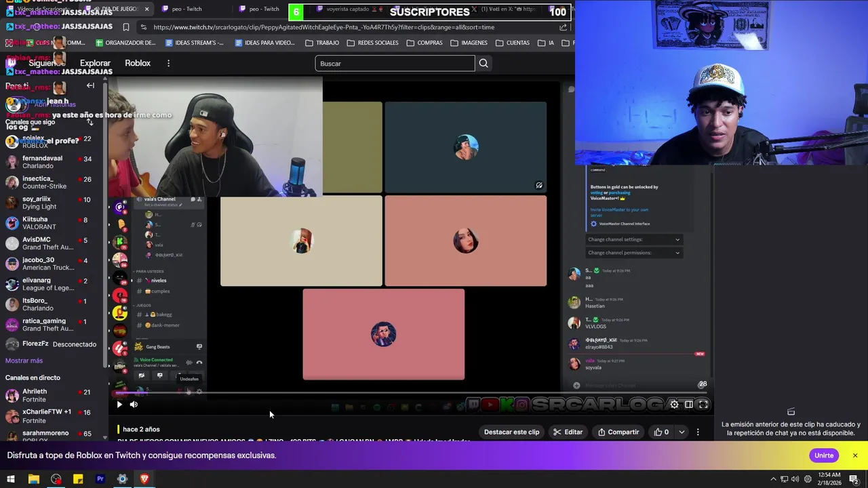Open Twitch top nav more menu dots

click(x=168, y=63)
